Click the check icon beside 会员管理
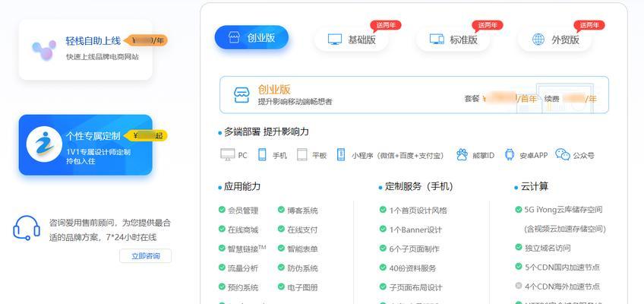644x304 pixels. tap(222, 210)
